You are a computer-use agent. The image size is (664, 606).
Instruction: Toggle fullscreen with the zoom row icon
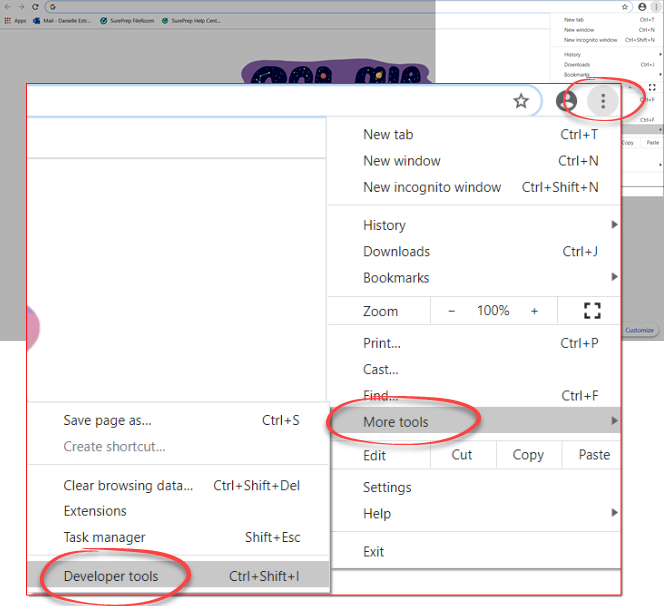pos(592,311)
